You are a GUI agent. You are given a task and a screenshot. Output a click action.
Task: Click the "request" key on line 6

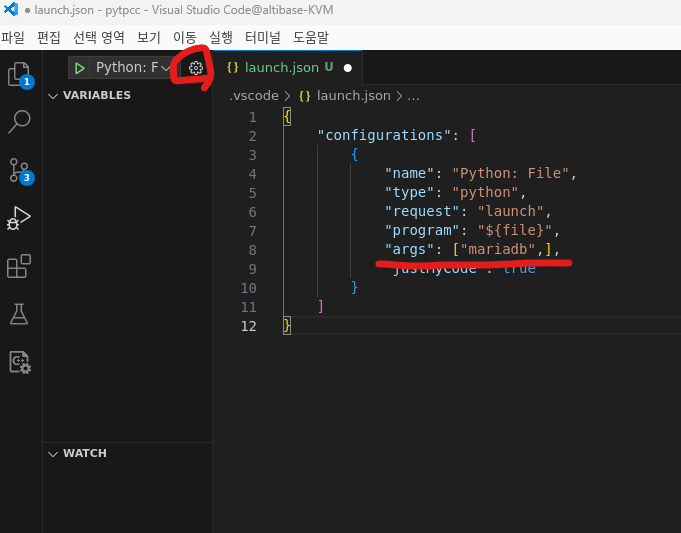[x=422, y=211]
